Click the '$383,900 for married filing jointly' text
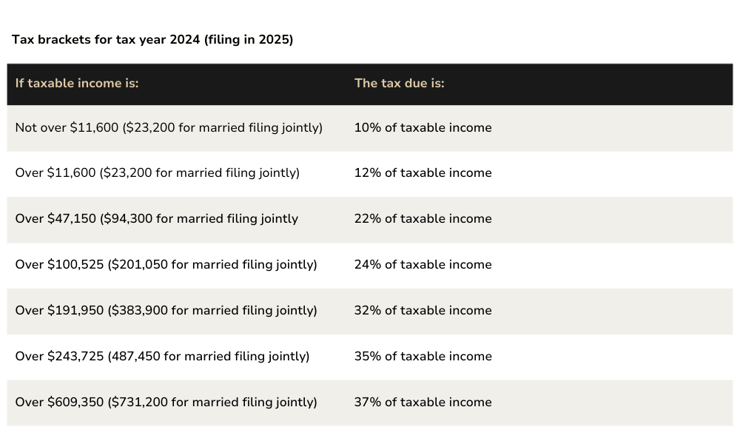Screen dimensions: 740x444 (212, 310)
